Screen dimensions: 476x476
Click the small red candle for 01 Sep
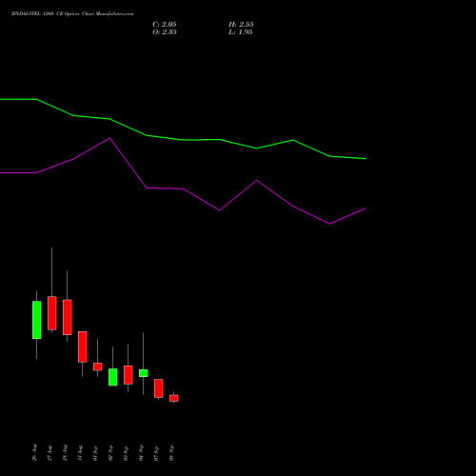[98, 367]
